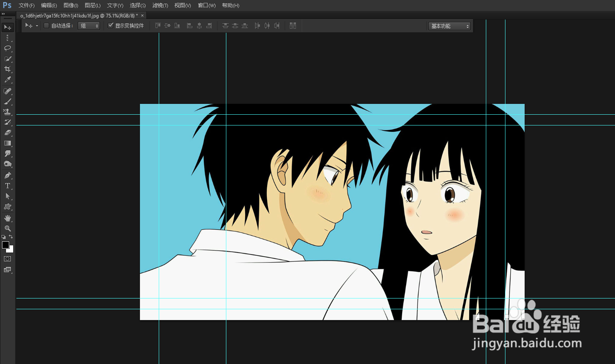Viewport: 615px width, 364px height.
Task: Open the 选择(S) menu
Action: [138, 5]
